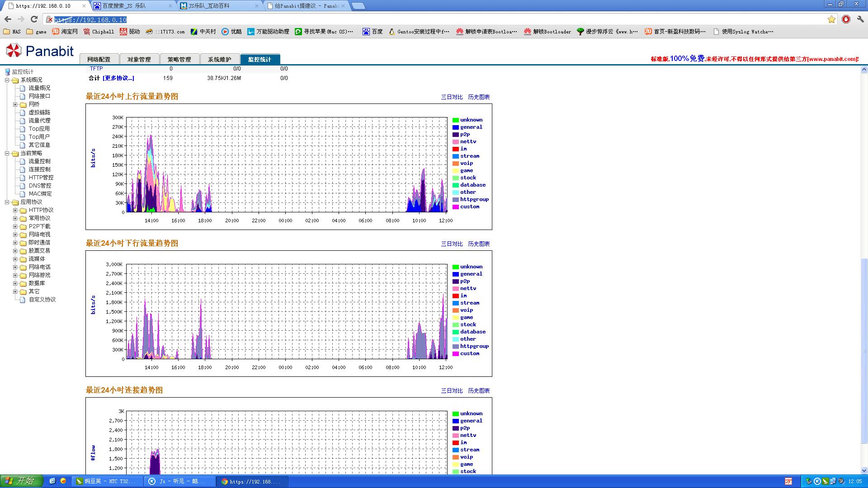Open 历史图表 for upstream traffic chart

pos(479,97)
